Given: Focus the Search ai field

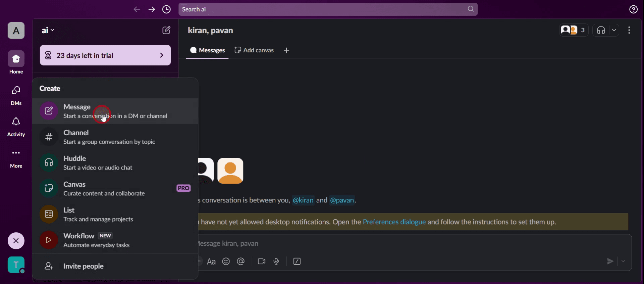Looking at the screenshot, I should [328, 9].
